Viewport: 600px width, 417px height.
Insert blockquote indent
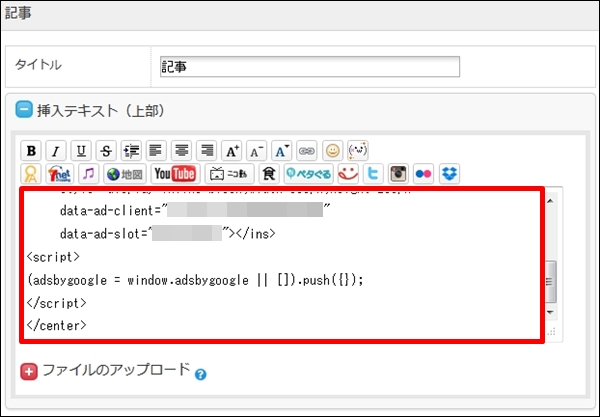(x=131, y=151)
